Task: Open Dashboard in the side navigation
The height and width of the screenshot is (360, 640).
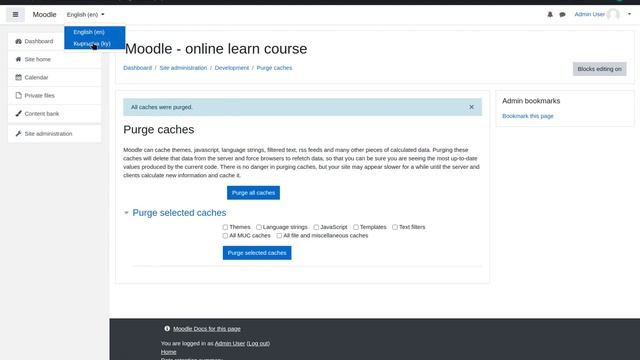Action: [x=54, y=41]
